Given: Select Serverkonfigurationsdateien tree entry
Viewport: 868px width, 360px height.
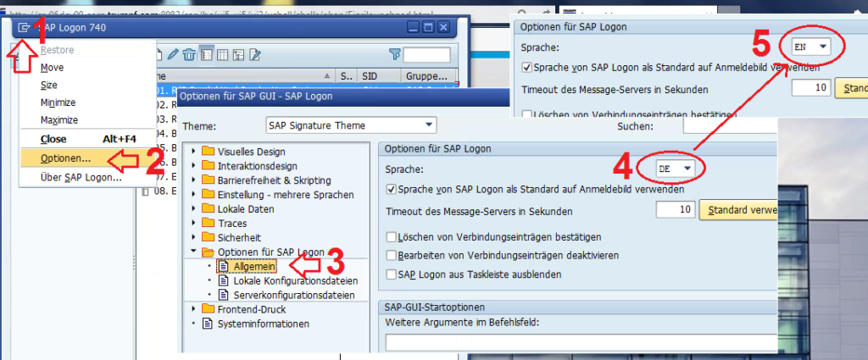Looking at the screenshot, I should point(294,296).
